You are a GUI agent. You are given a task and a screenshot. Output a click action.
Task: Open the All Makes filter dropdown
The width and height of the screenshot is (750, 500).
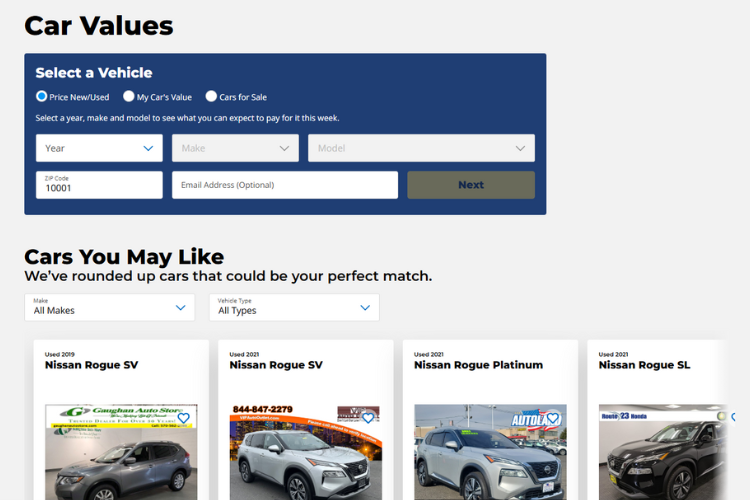tap(110, 307)
